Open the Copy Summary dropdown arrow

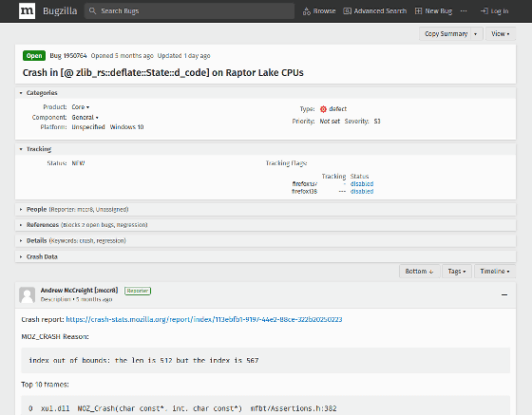(x=476, y=34)
